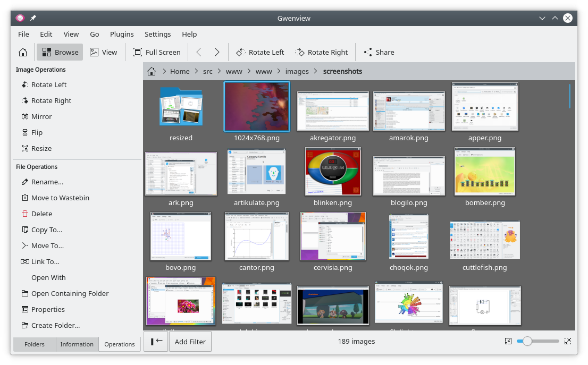Switch to the Information tab
Screen dimensions: 588x365
[x=77, y=344]
